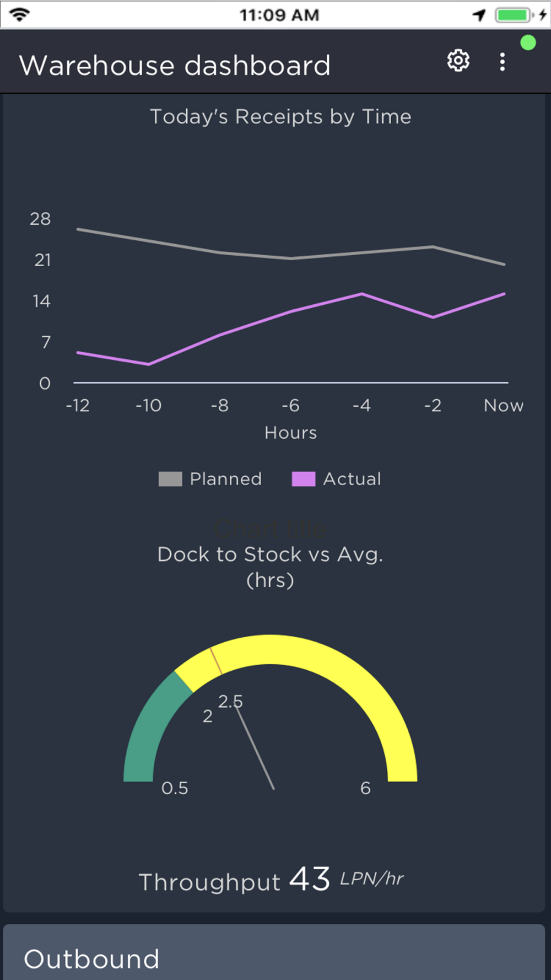
Task: Tap the Wi-Fi status icon
Action: (19, 14)
